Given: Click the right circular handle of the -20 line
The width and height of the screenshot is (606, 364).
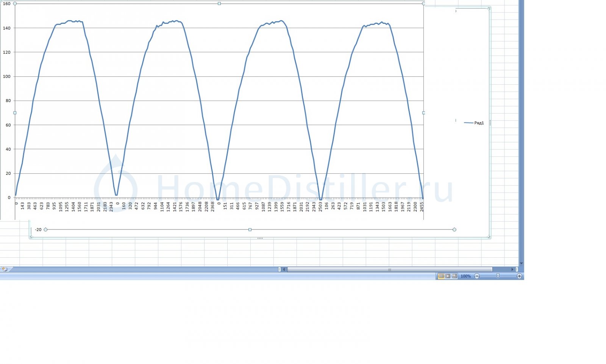Looking at the screenshot, I should click(x=454, y=230).
